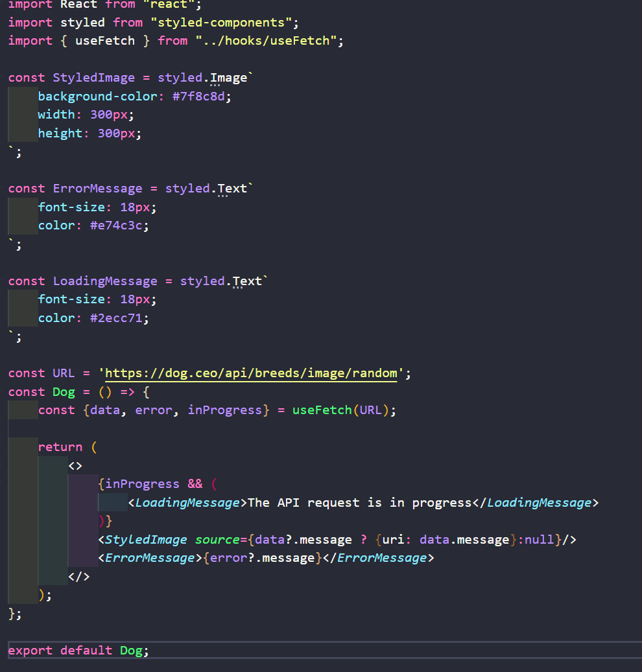
Task: Click '{error?.message}' expression
Action: click(x=262, y=558)
